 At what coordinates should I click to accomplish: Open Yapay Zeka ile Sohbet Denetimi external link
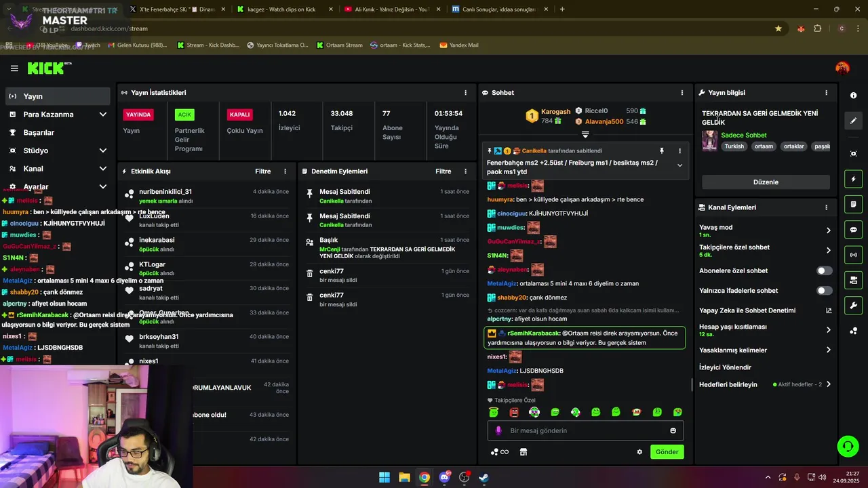(x=829, y=310)
